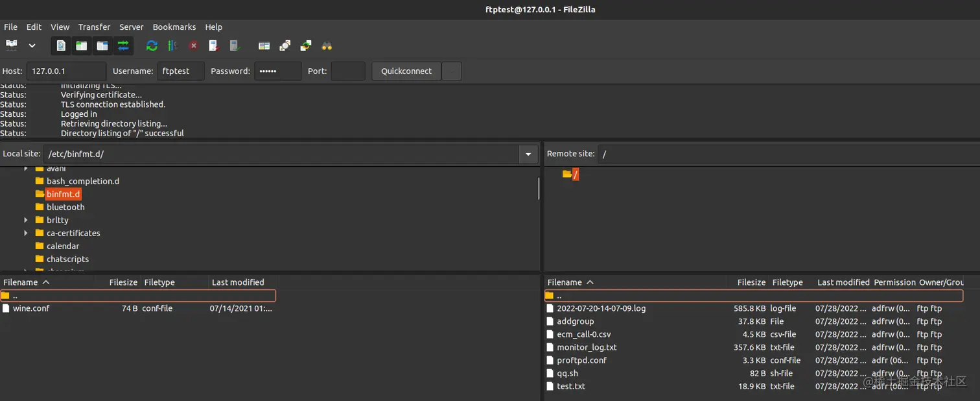Expand the brltty folder
980x401 pixels.
26,220
